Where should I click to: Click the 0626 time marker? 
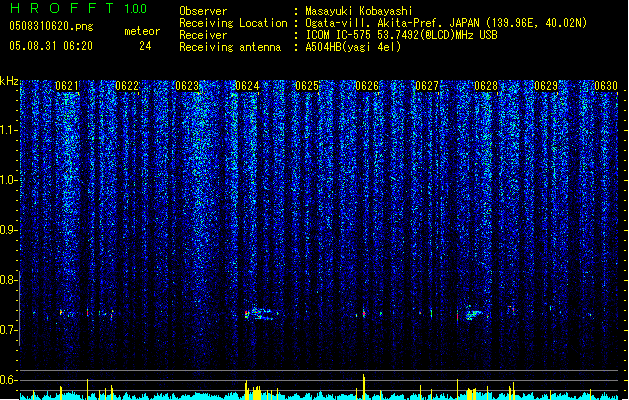[x=367, y=86]
